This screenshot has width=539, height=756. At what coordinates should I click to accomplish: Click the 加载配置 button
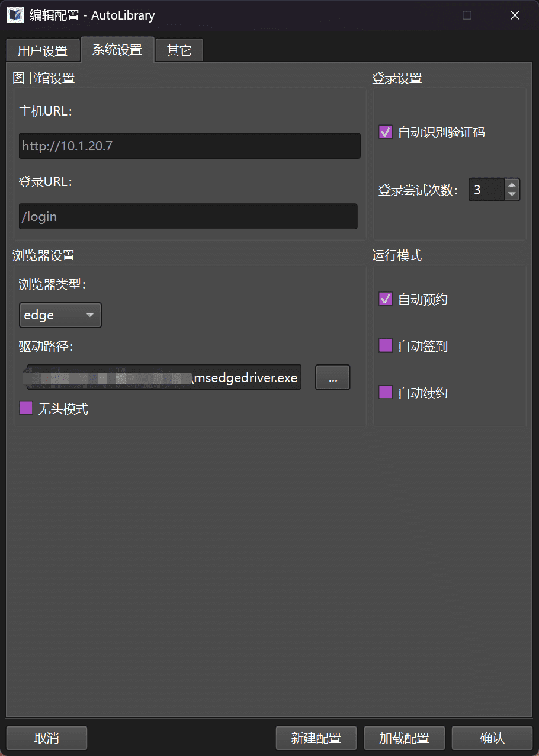tap(404, 738)
